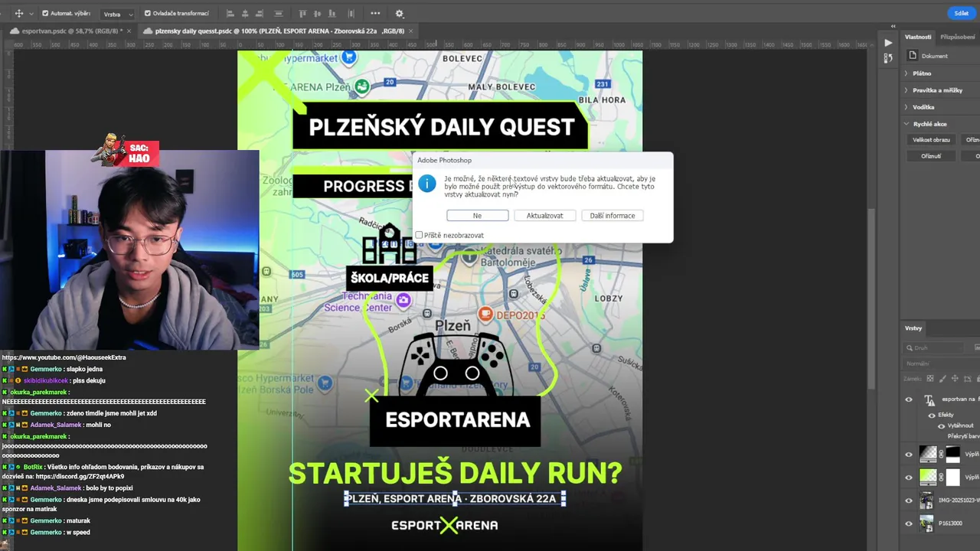Select the P1613000 layer thumbnail
This screenshot has width=980, height=551.
(x=927, y=524)
